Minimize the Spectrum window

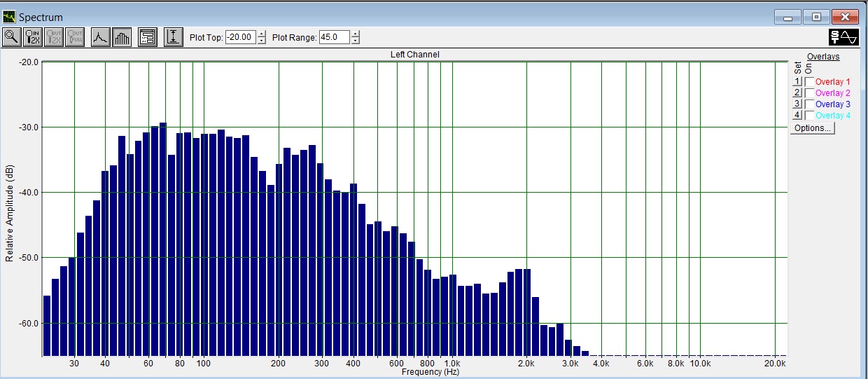pos(787,18)
